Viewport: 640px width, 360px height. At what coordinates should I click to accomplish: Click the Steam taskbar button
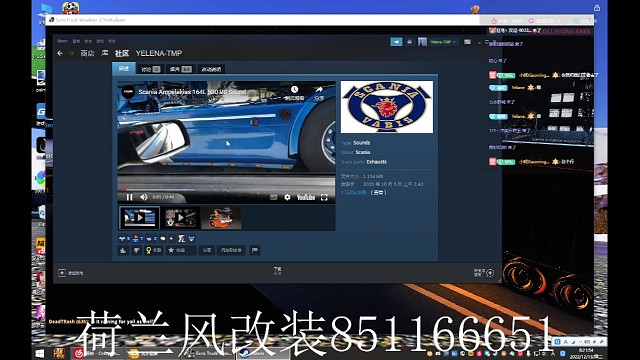tap(262, 353)
